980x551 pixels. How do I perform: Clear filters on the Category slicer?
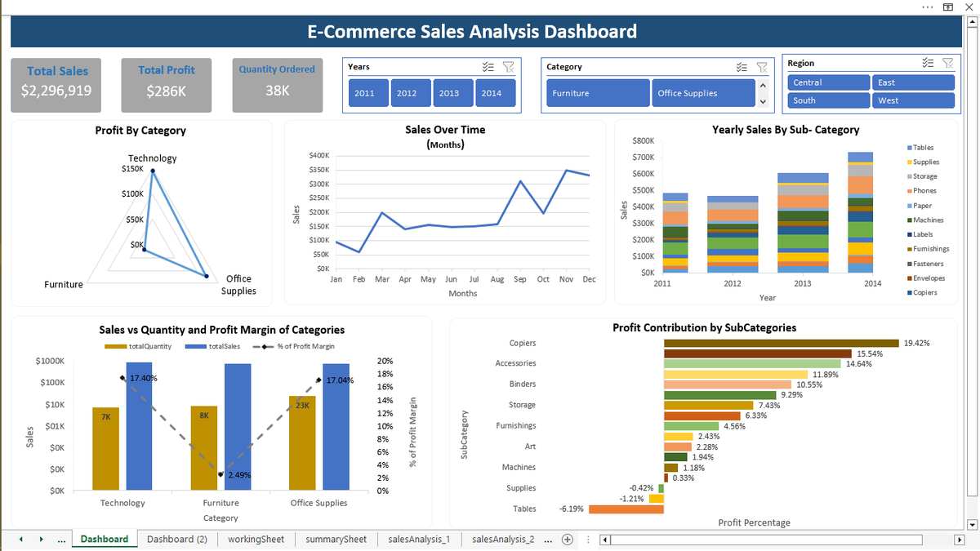[x=761, y=67]
